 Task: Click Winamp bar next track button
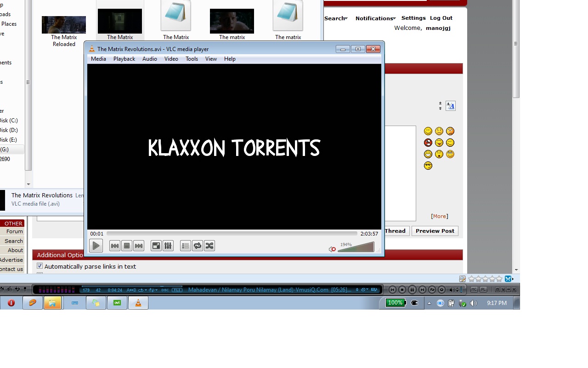point(422,289)
